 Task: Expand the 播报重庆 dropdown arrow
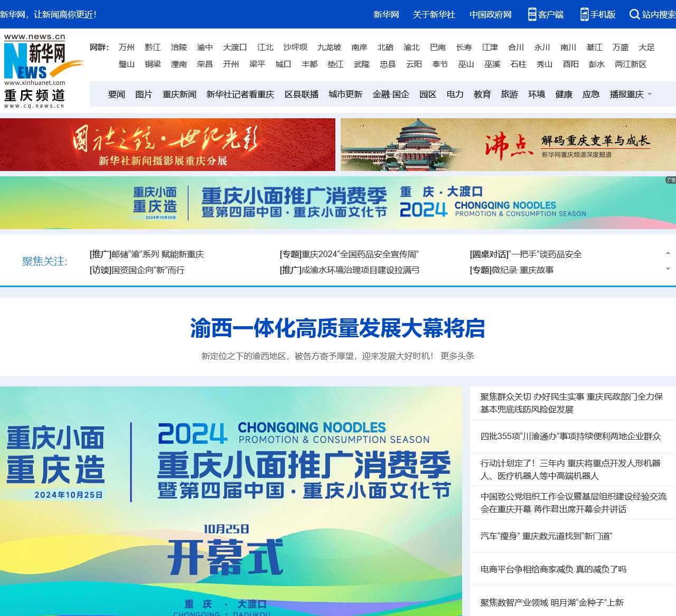click(650, 94)
